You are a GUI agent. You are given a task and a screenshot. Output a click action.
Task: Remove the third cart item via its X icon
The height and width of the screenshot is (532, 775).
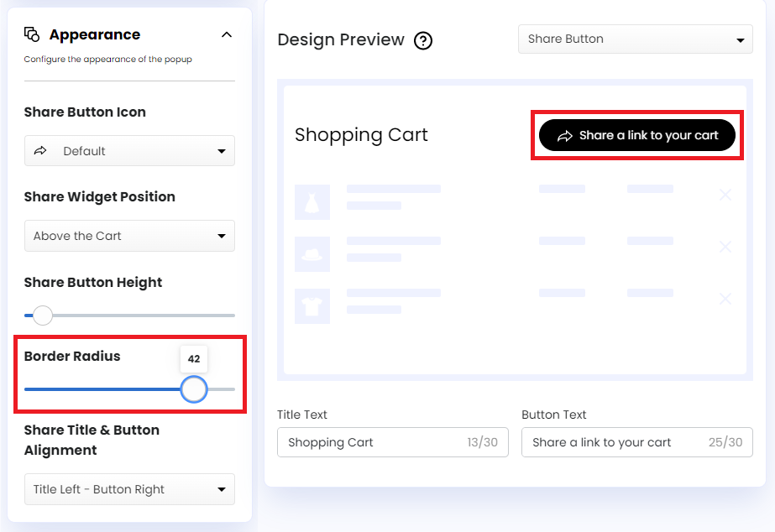725,299
